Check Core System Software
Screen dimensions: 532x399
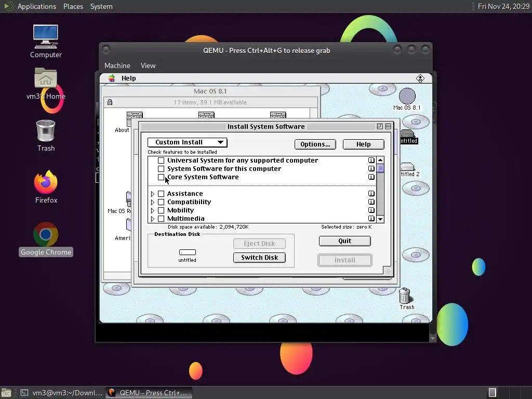click(161, 177)
